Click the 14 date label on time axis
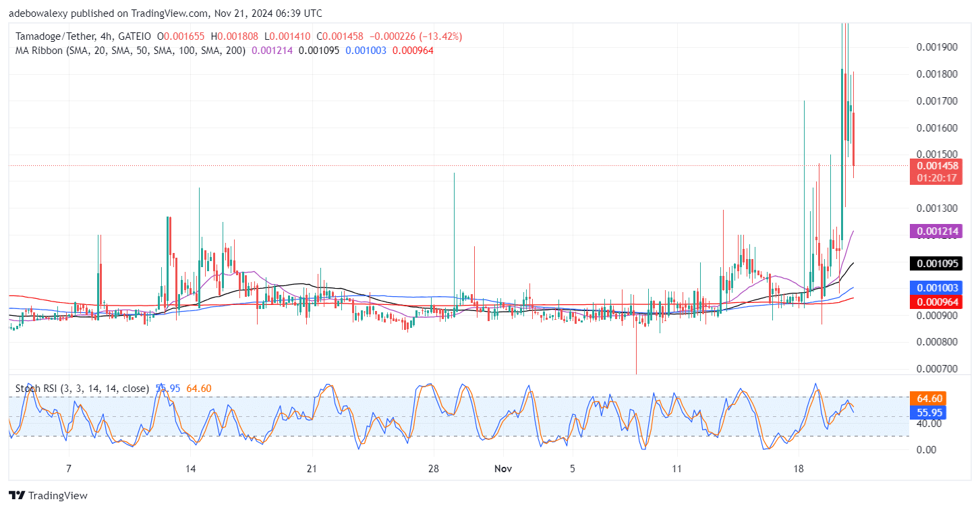The image size is (980, 510). [x=190, y=468]
